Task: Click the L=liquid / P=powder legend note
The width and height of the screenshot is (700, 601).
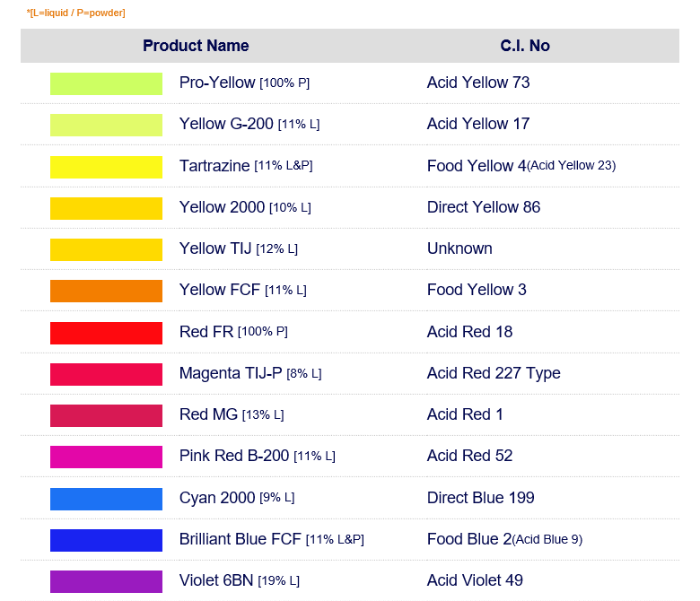Action: click(x=76, y=13)
